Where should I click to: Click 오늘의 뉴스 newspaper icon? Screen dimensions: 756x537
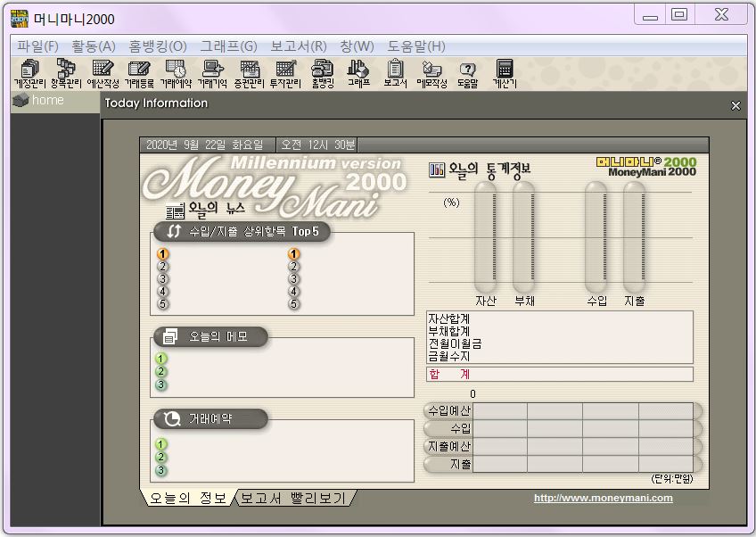click(x=175, y=211)
